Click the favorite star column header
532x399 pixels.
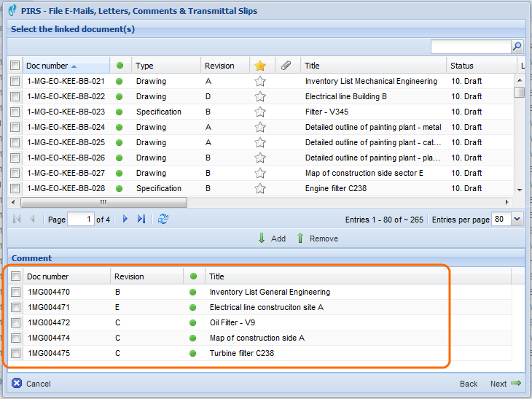coord(260,66)
